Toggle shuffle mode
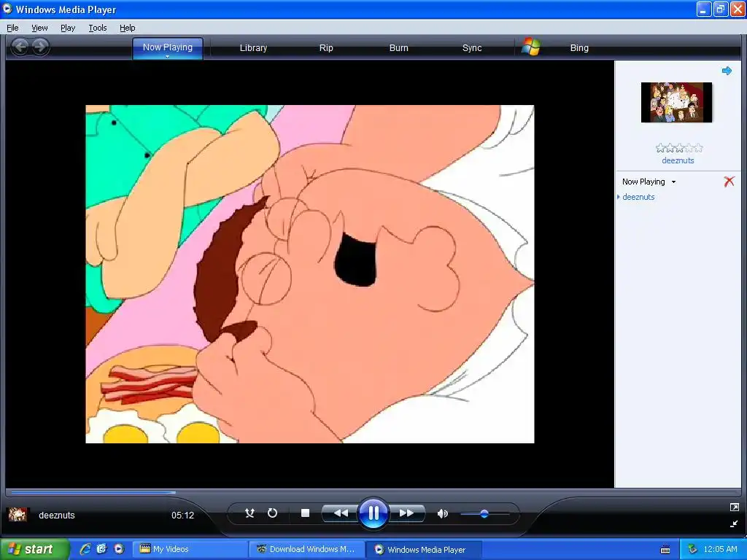 249,513
